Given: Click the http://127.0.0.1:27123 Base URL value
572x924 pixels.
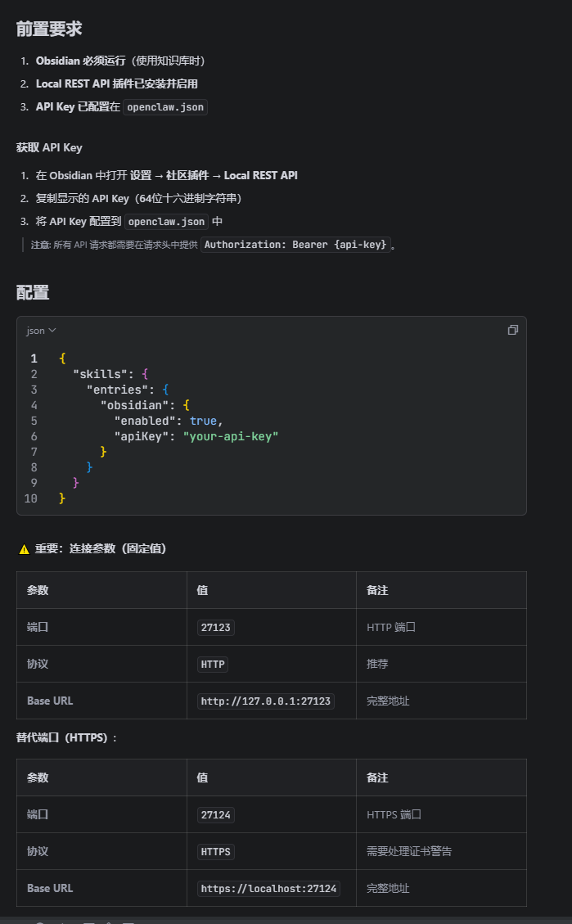Looking at the screenshot, I should click(x=266, y=701).
